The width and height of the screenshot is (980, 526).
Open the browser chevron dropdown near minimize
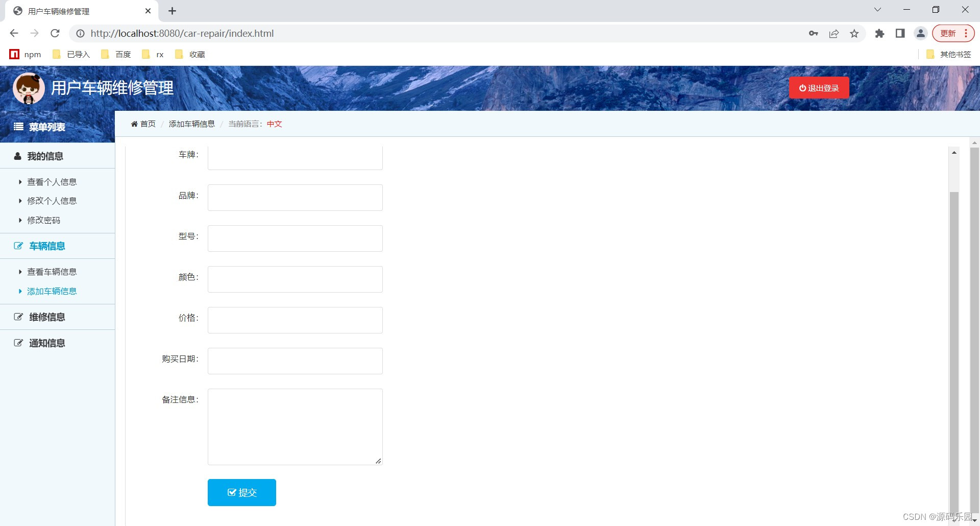877,9
